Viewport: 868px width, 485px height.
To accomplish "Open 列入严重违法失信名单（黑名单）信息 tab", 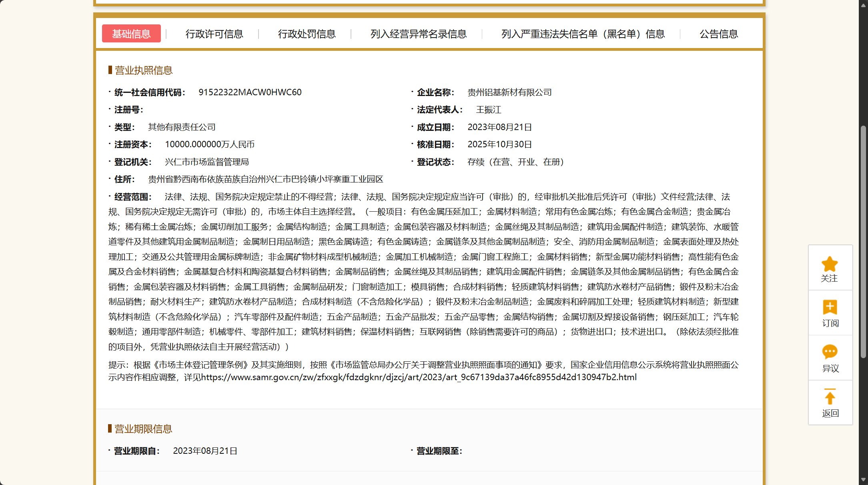I will [583, 34].
